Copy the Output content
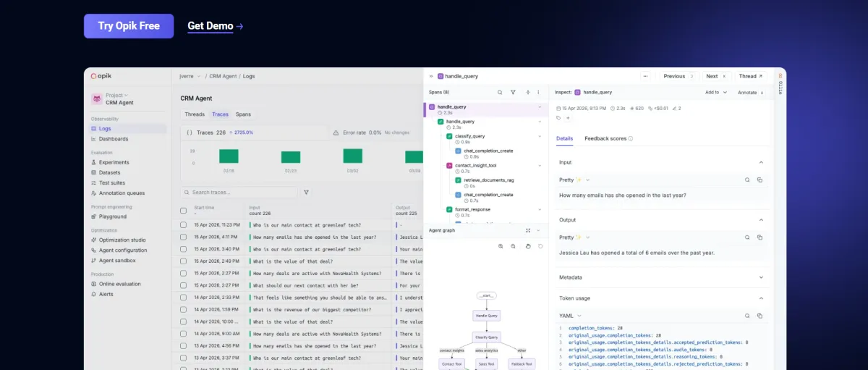The width and height of the screenshot is (868, 370). click(759, 237)
